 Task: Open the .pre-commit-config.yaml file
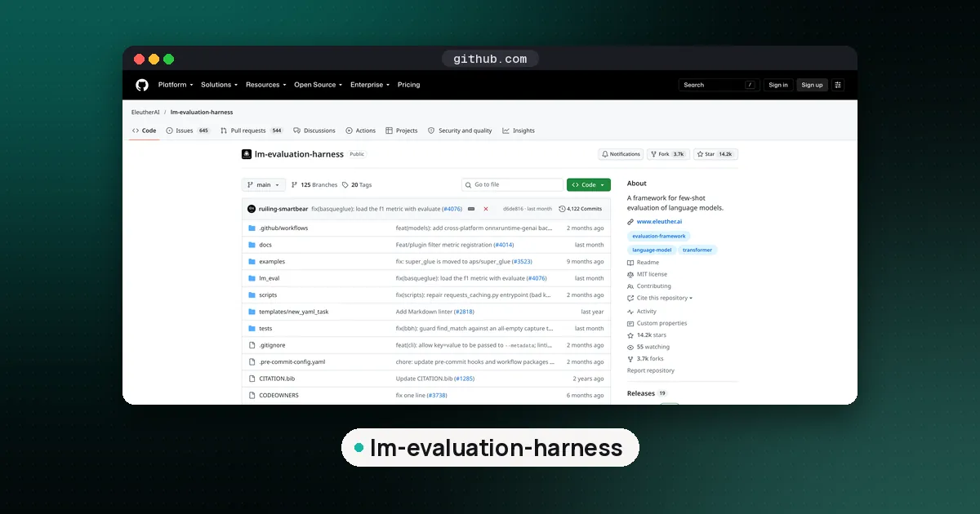292,362
